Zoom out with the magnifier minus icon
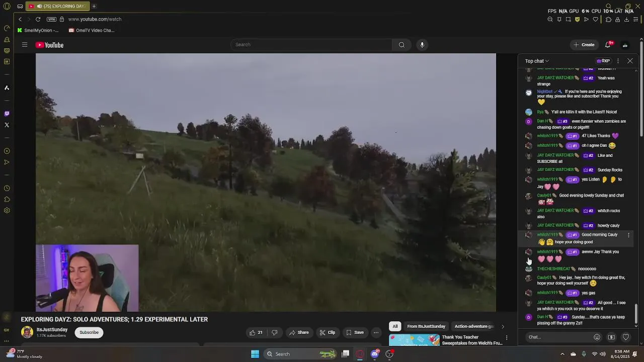Screen dimensions: 644x362 pos(550,20)
